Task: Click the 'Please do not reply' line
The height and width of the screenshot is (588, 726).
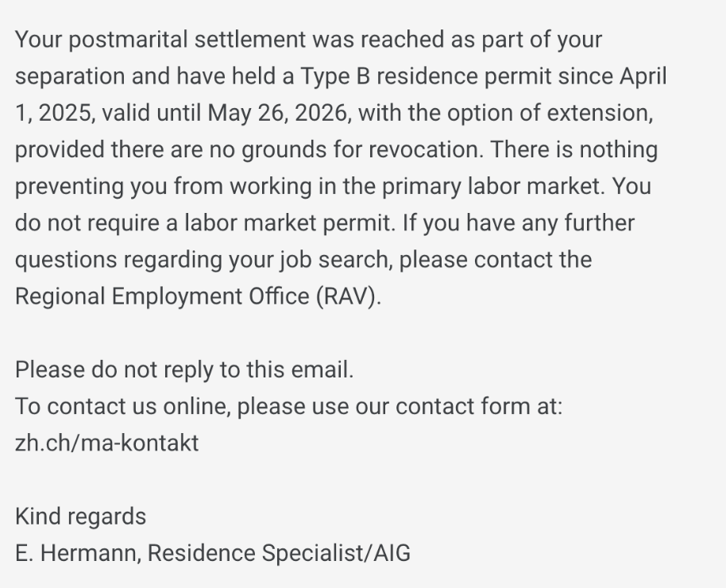Action: 184,369
